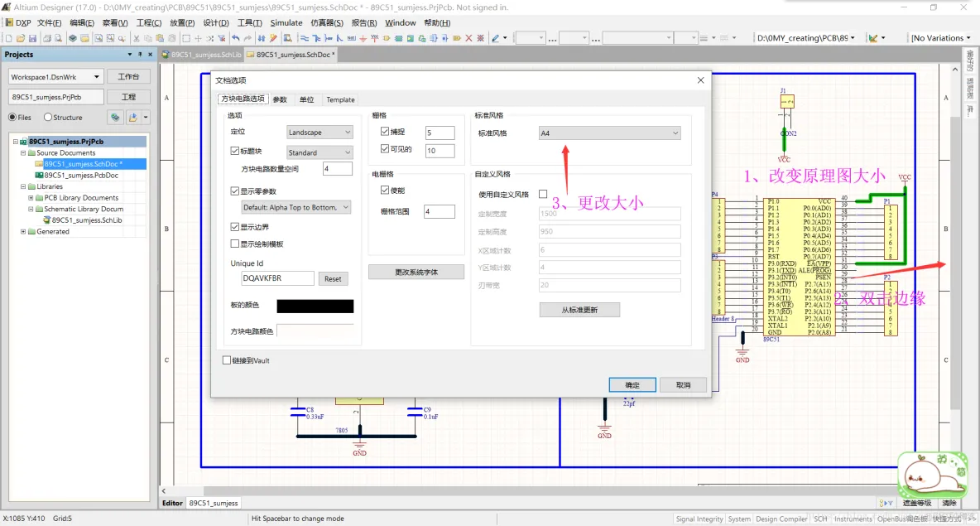This screenshot has width=980, height=526.
Task: Enable the 显示绘制模板 checkbox
Action: [x=235, y=244]
